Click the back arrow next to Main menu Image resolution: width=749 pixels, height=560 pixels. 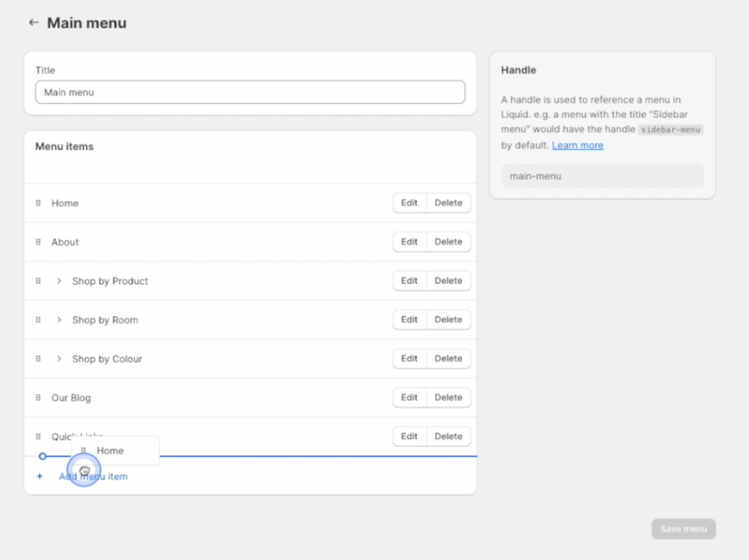35,22
